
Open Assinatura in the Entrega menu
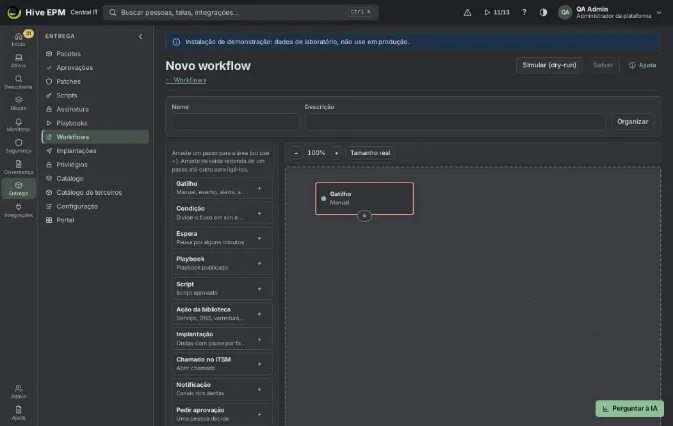click(95, 109)
